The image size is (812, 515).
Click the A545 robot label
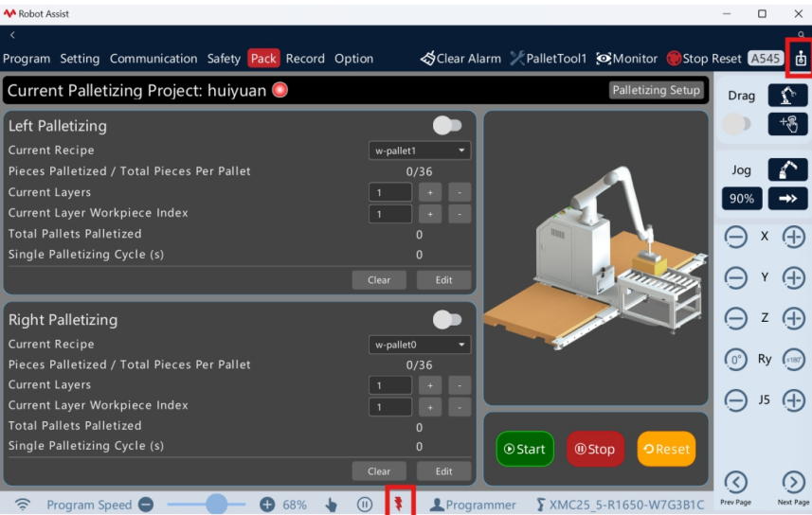pos(766,59)
